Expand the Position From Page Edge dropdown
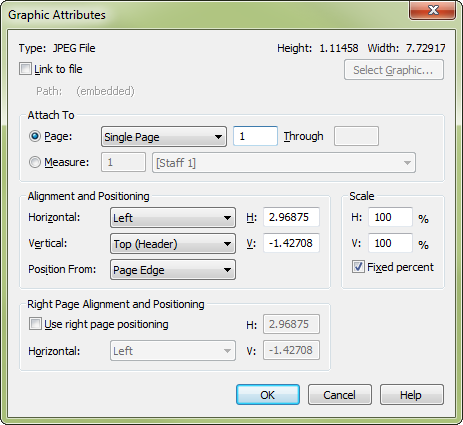The width and height of the screenshot is (463, 425). tap(173, 270)
